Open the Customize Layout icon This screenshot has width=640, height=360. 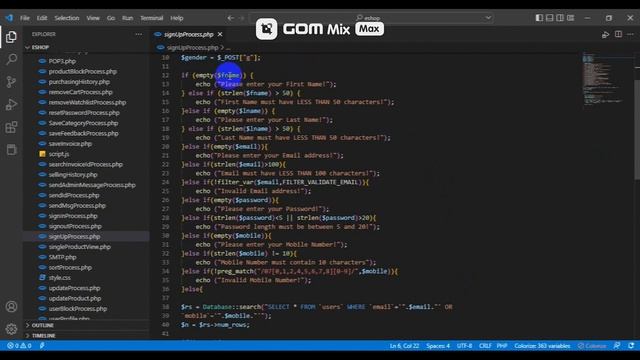point(571,18)
